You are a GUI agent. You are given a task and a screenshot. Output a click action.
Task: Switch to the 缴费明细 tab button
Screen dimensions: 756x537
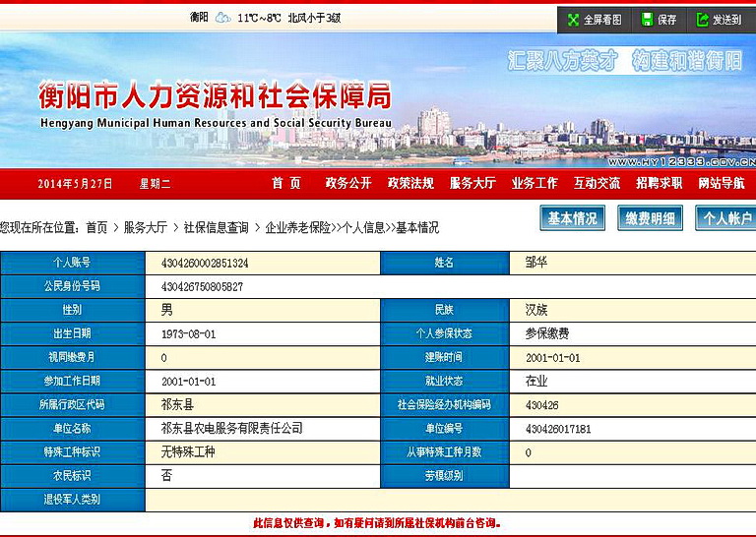click(650, 218)
